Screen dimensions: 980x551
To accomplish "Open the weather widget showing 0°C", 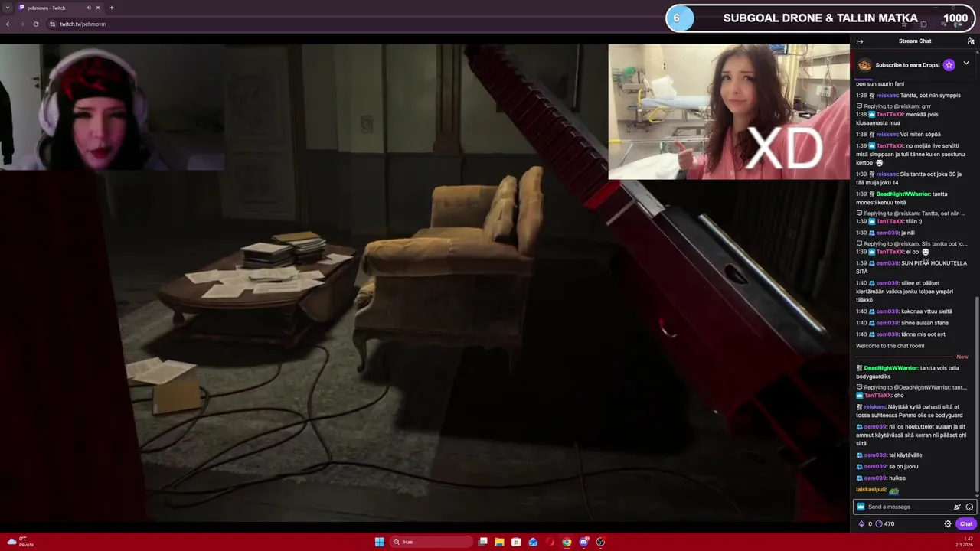I will point(20,541).
